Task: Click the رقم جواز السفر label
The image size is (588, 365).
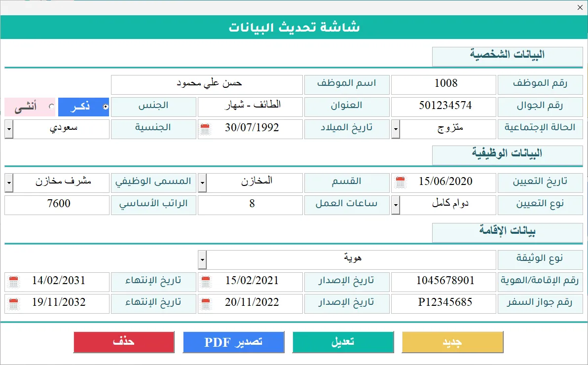Action: pyautogui.click(x=540, y=304)
